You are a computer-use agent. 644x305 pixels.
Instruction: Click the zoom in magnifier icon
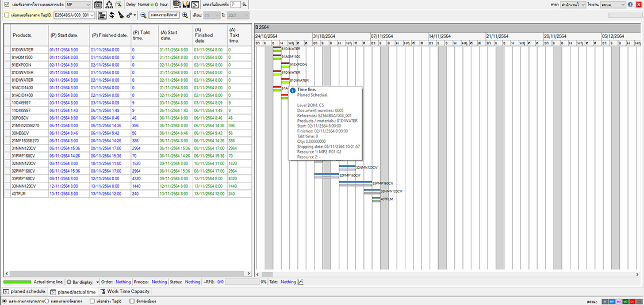[x=185, y=15]
